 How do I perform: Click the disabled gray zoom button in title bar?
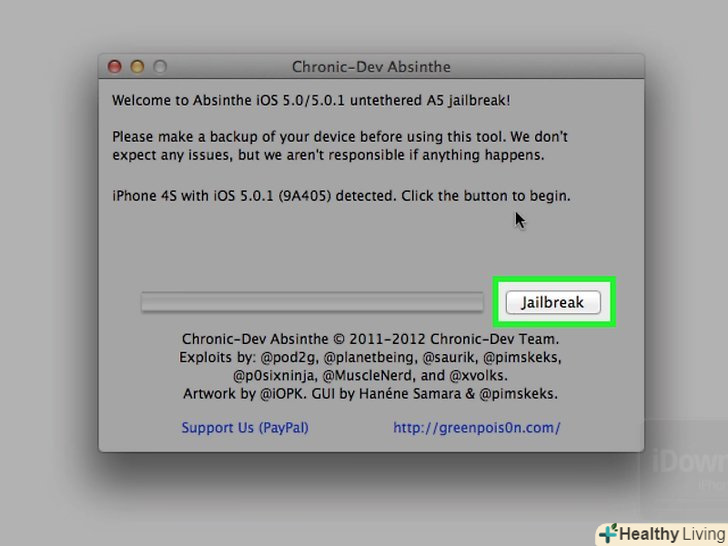[x=160, y=66]
